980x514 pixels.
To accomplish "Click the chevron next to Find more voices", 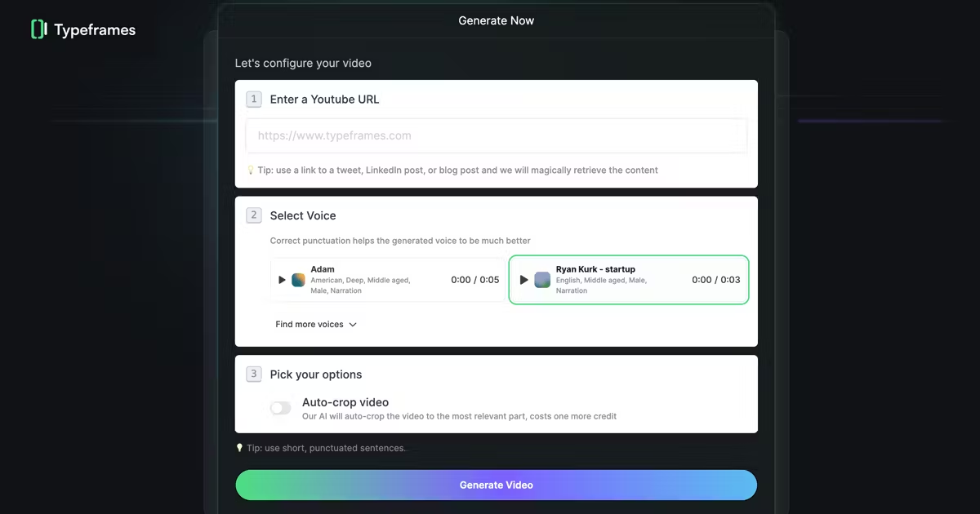I will pos(353,325).
